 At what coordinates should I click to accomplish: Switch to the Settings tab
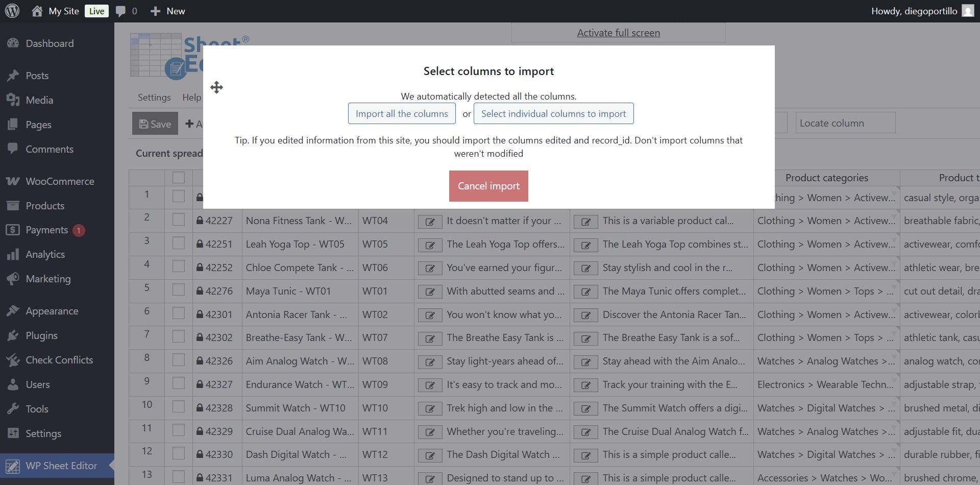(x=154, y=97)
